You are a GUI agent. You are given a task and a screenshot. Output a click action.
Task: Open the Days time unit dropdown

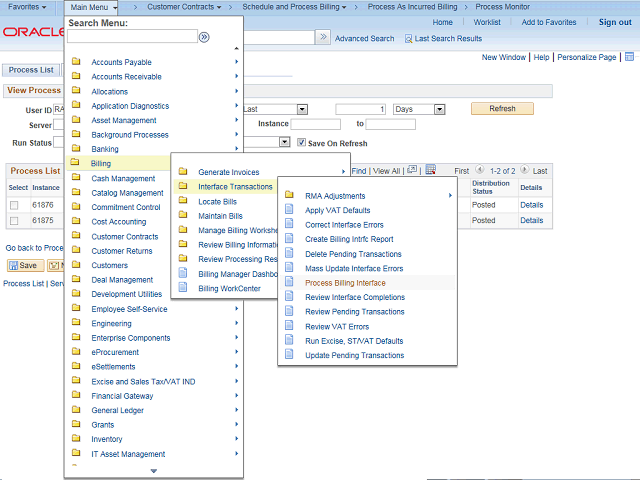pyautogui.click(x=418, y=109)
